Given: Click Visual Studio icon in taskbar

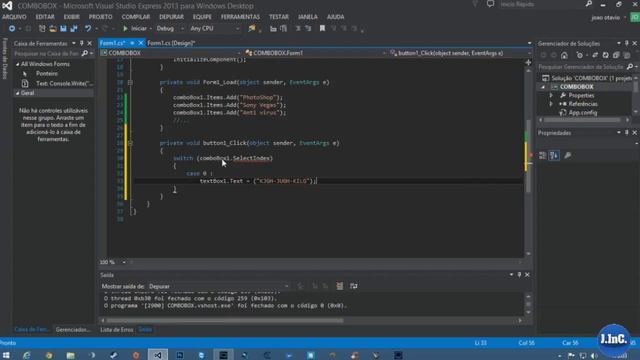Looking at the screenshot, I should [158, 356].
